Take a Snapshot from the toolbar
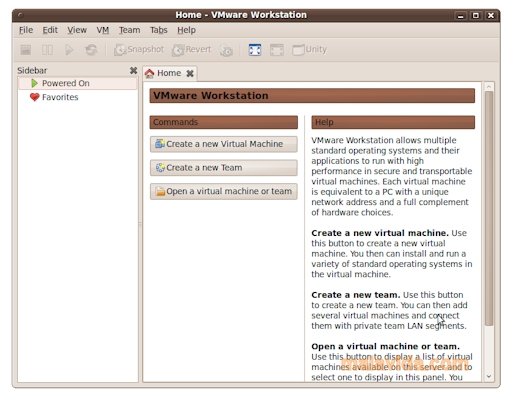 (x=139, y=50)
